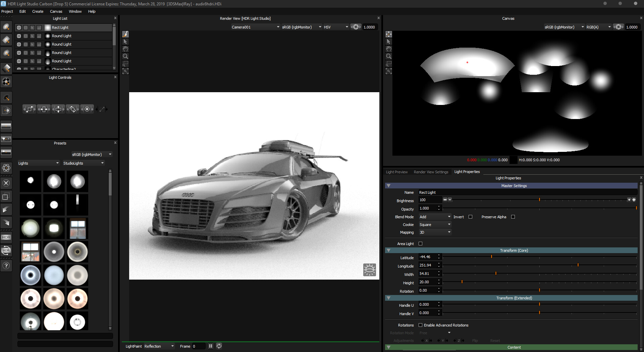Select the LightPaint brush tool in Render View

point(125,34)
